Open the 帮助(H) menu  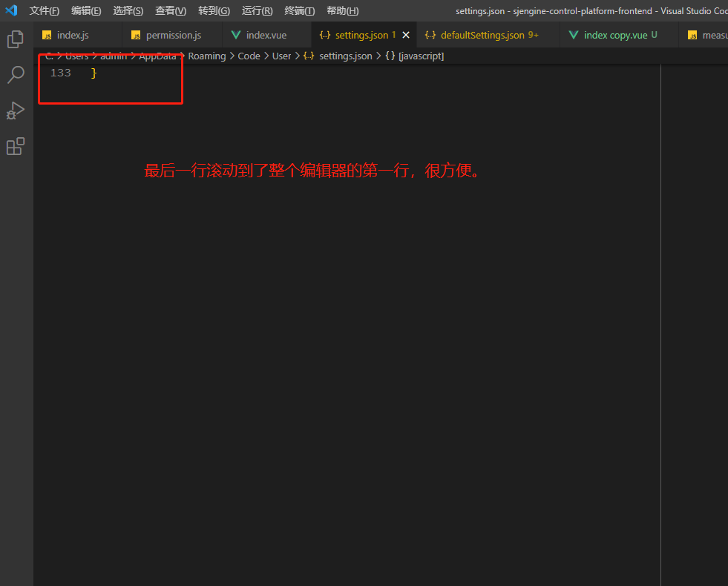click(x=343, y=10)
